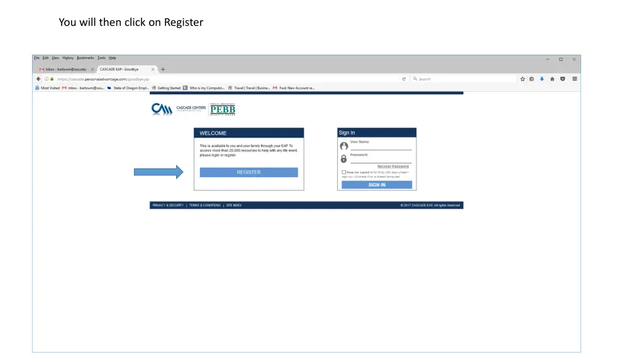Open the Bookmarks menu
The image size is (644, 362).
(86, 58)
